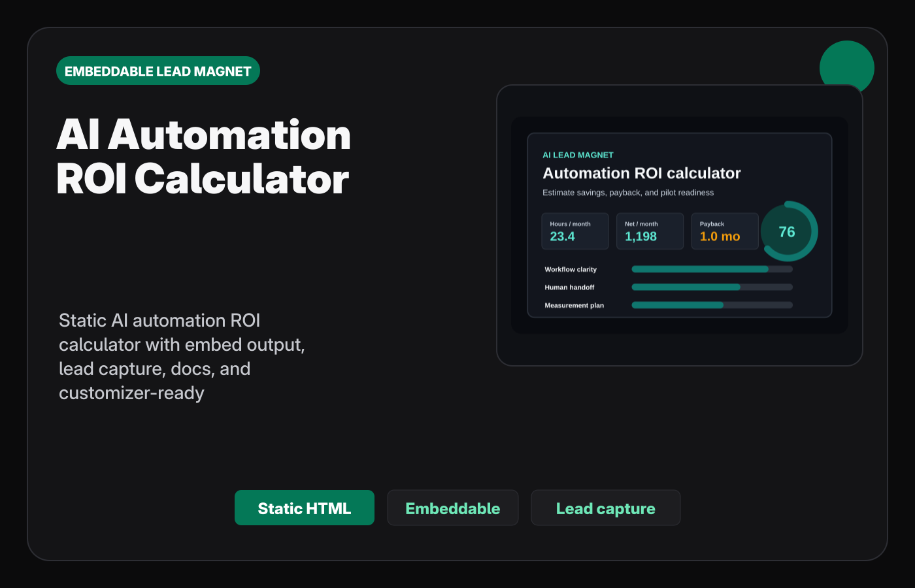The height and width of the screenshot is (588, 915).
Task: Select the Payback 1.0 mo card
Action: [x=725, y=231]
